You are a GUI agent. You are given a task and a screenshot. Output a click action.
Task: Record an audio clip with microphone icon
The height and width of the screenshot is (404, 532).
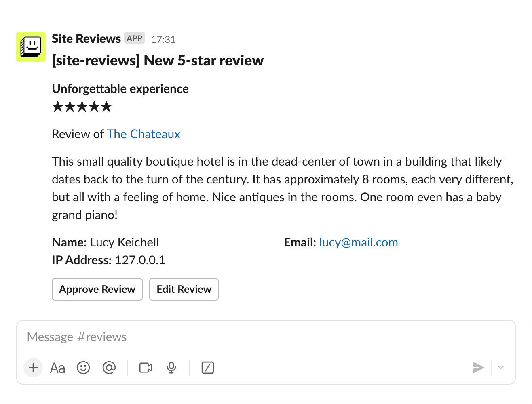pyautogui.click(x=171, y=368)
